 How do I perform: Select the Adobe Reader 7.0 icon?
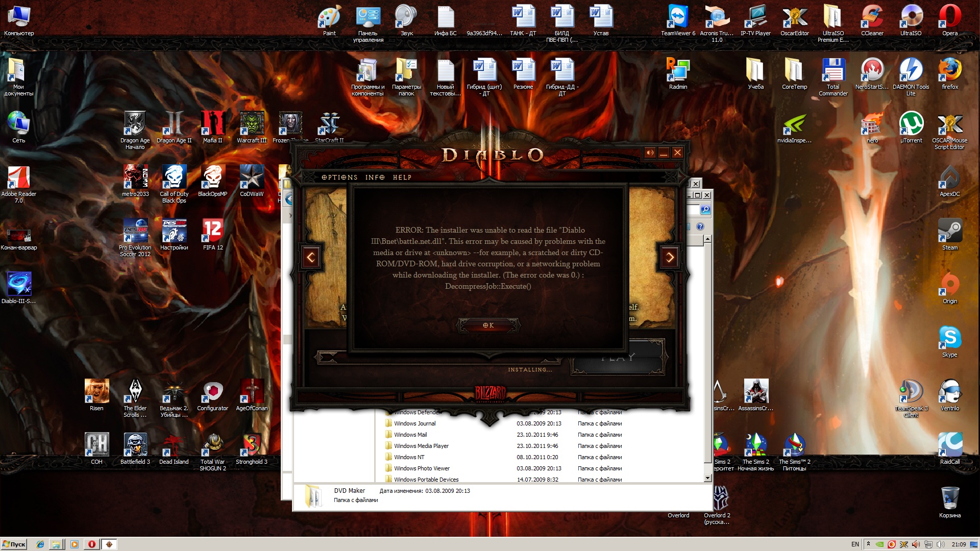tap(19, 184)
